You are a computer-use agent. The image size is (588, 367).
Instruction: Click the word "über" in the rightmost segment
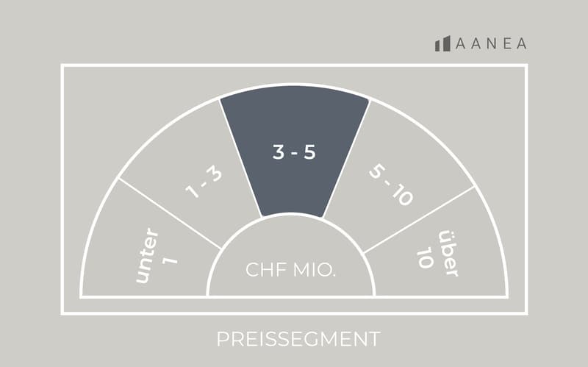(448, 254)
